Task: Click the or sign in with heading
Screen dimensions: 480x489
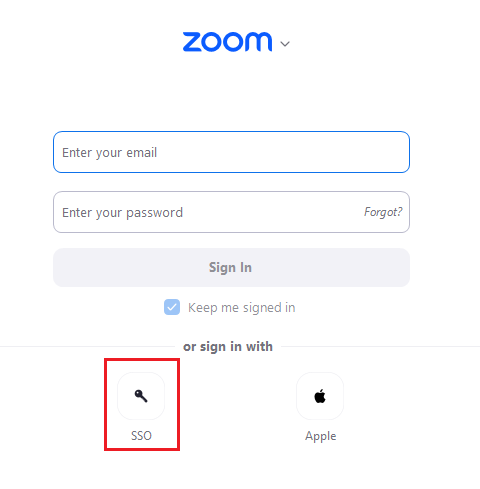Action: (x=228, y=347)
